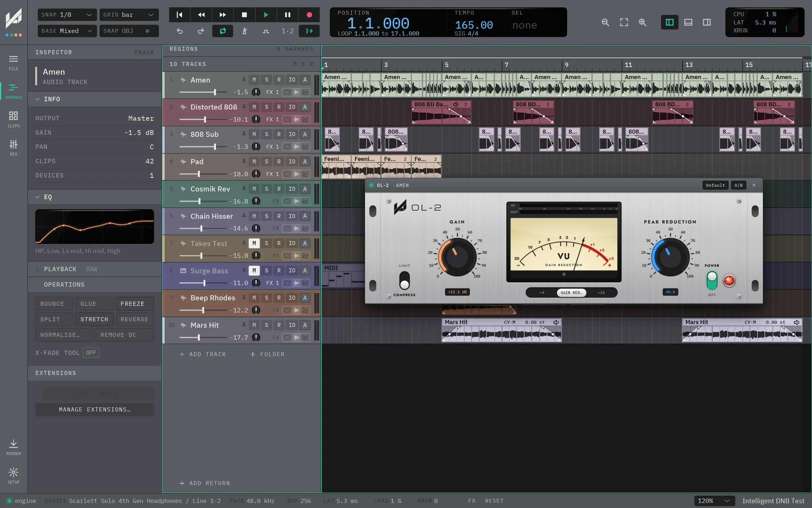The height and width of the screenshot is (508, 812).
Task: Click the Mars Hit track volume fader
Action: click(203, 337)
